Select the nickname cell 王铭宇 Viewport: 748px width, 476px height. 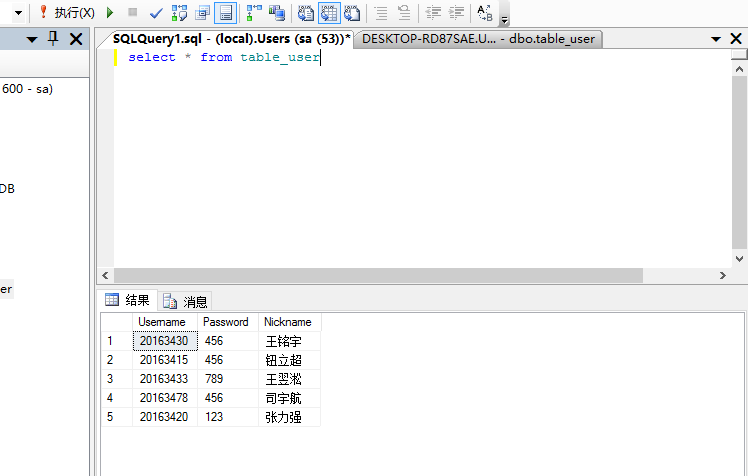click(x=290, y=341)
